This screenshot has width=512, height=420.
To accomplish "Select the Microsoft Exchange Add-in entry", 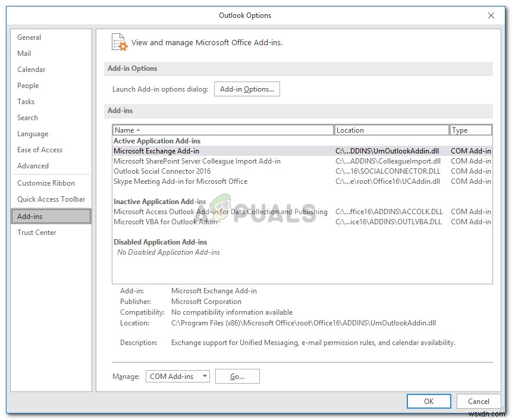I will tap(168, 151).
